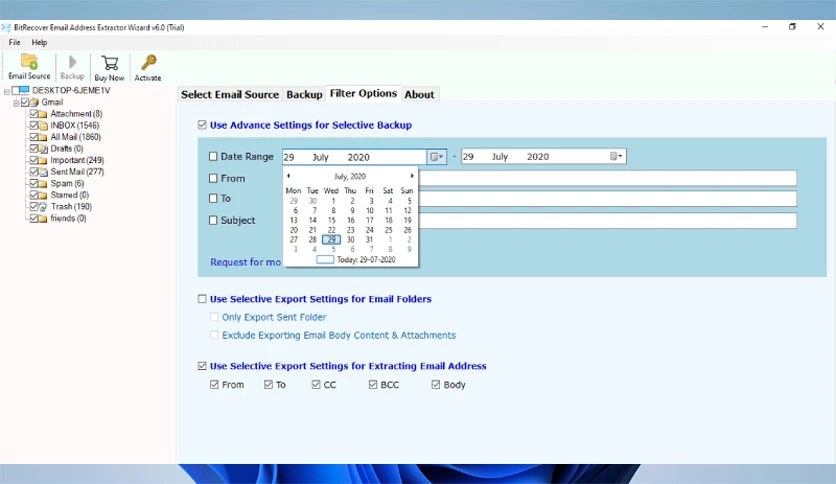
Task: Open the File menu
Action: (x=14, y=42)
